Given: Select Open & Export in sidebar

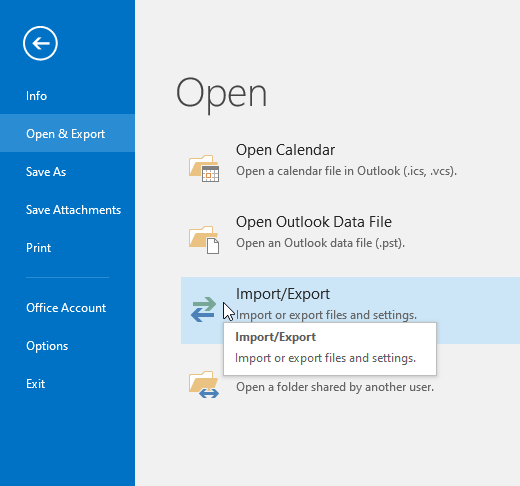Looking at the screenshot, I should click(67, 133).
